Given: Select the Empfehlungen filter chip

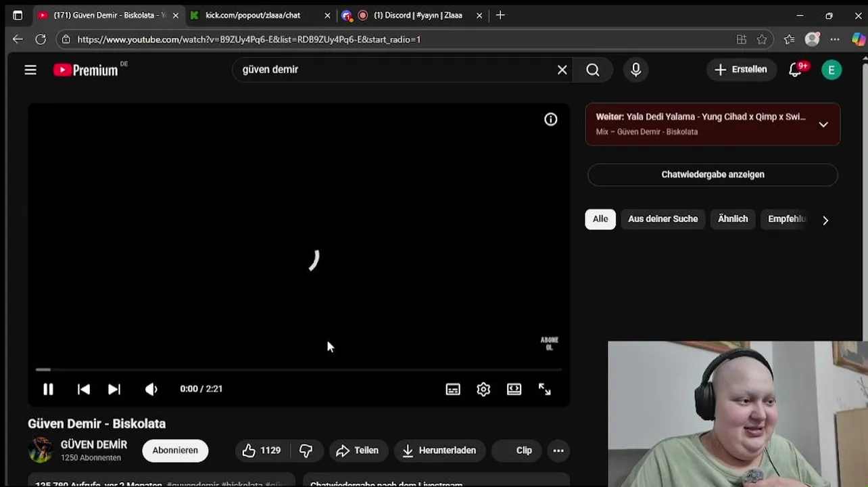Looking at the screenshot, I should [786, 219].
